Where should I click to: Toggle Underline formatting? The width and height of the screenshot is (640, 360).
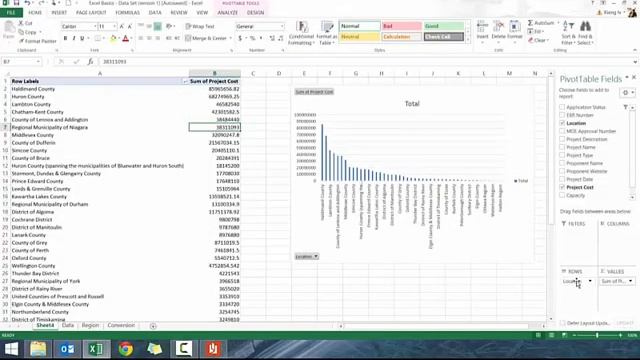pyautogui.click(x=82, y=38)
